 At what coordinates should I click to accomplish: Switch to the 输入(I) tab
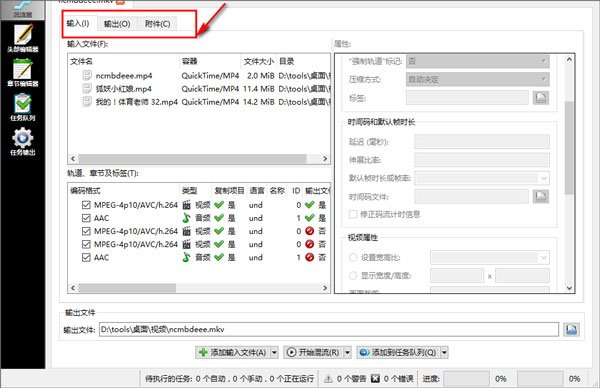[78, 23]
